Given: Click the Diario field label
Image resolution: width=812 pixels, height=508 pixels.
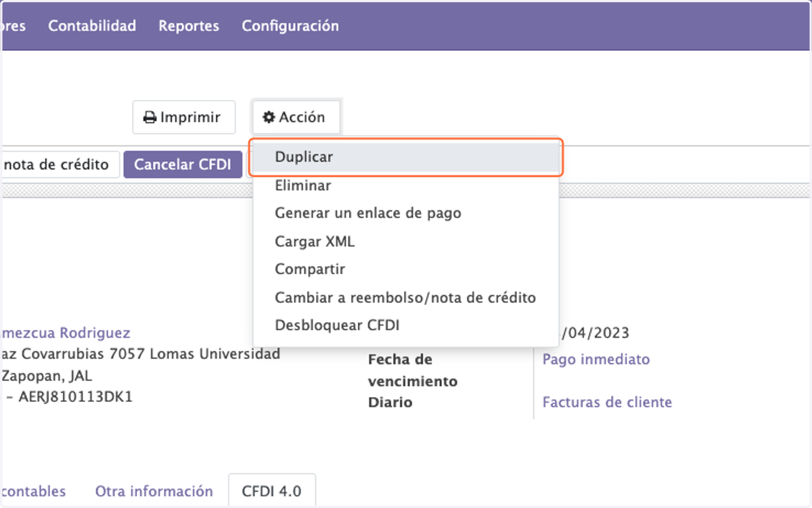Looking at the screenshot, I should 390,402.
